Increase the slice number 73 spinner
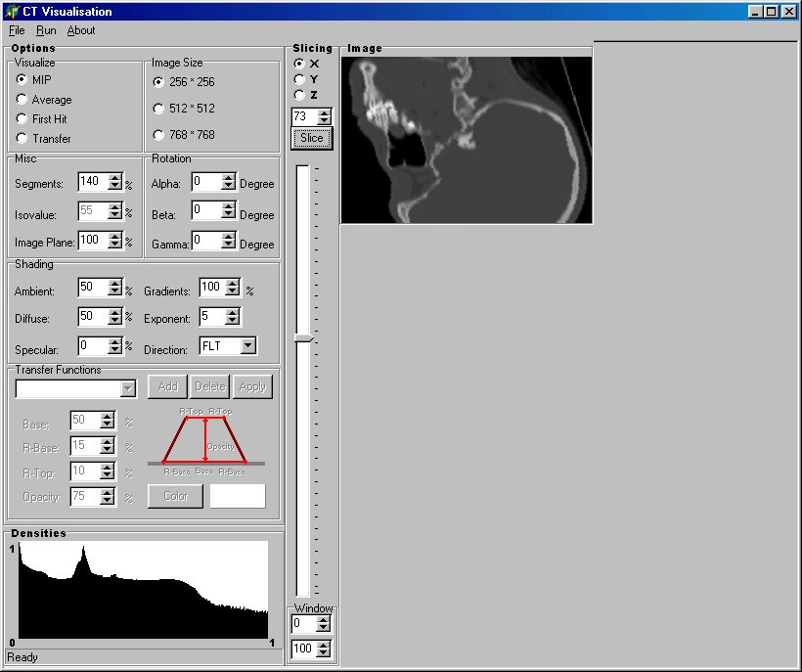Image resolution: width=802 pixels, height=672 pixels. [325, 112]
